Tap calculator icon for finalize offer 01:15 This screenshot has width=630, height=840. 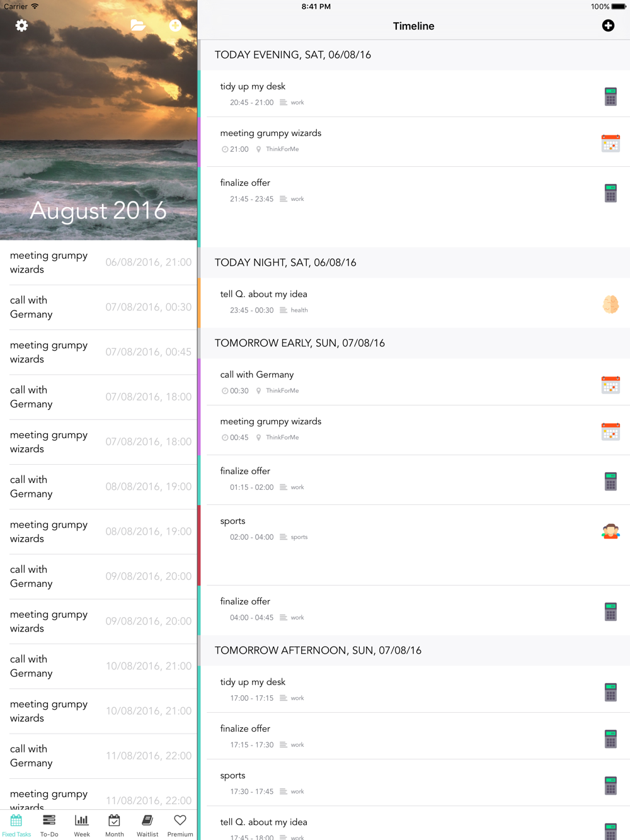pos(610,481)
